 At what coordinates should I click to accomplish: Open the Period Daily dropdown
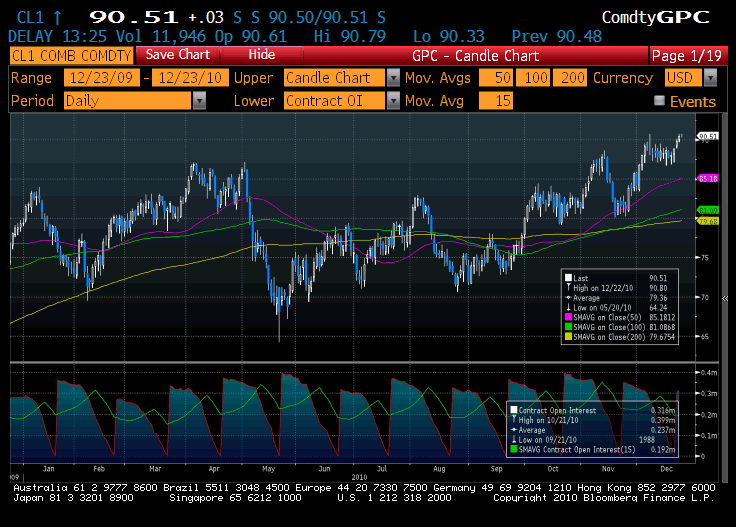199,100
